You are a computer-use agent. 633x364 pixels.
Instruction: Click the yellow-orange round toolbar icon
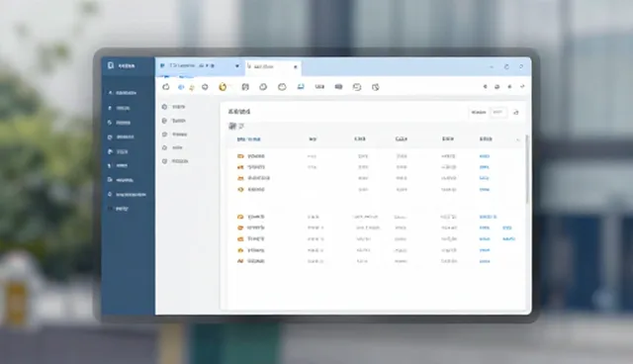(x=223, y=87)
